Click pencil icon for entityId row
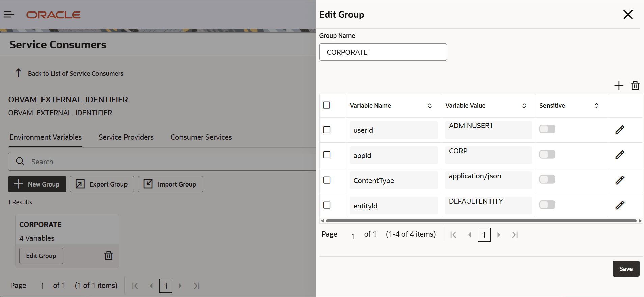The width and height of the screenshot is (644, 297). [x=620, y=205]
